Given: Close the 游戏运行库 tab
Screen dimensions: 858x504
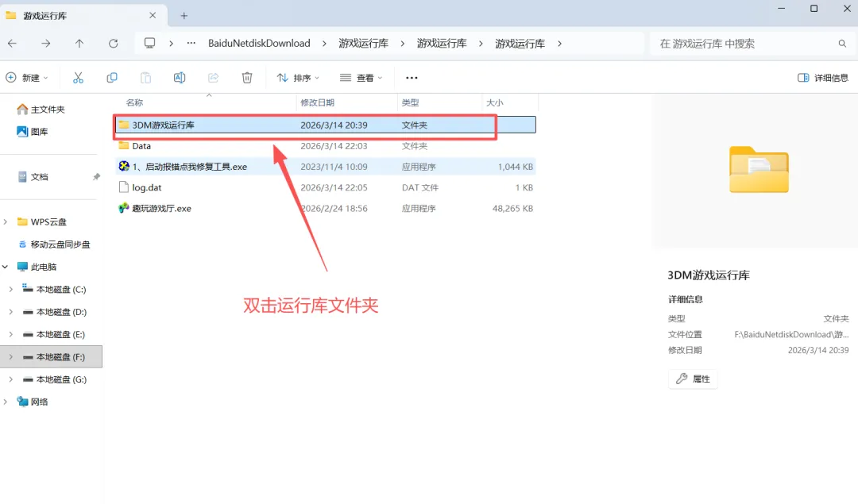Looking at the screenshot, I should 153,15.
